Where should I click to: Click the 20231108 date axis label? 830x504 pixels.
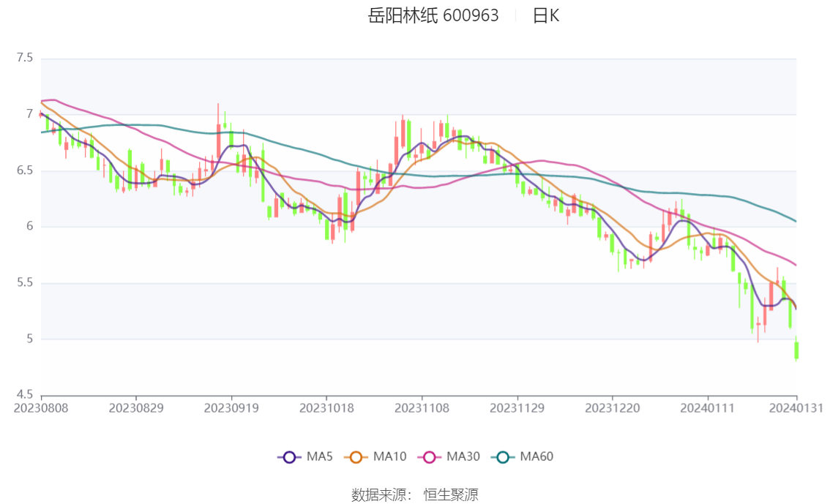(x=422, y=408)
